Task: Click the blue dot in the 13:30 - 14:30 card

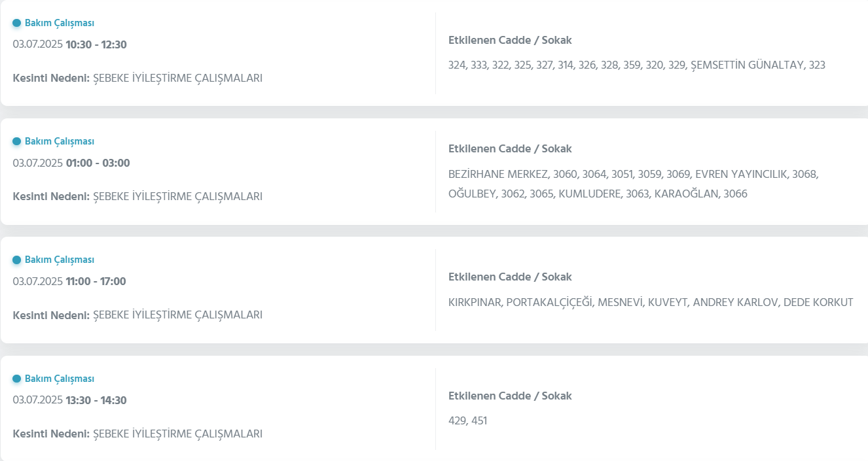Action: pyautogui.click(x=17, y=379)
